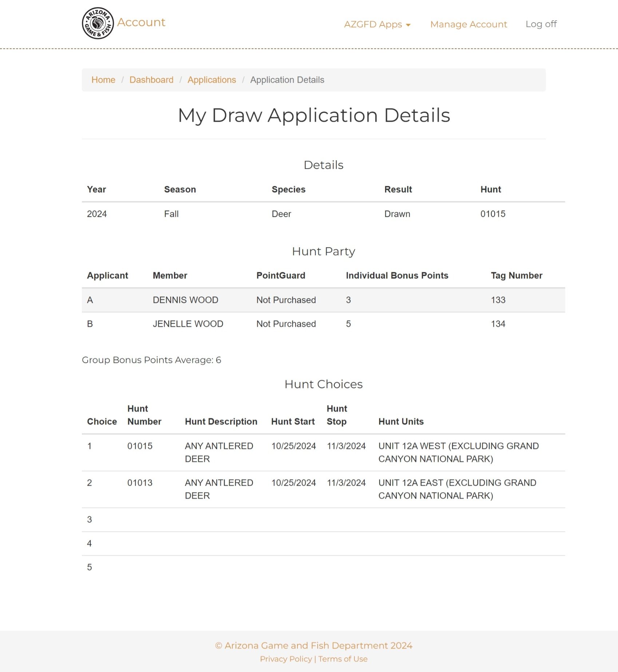Click the Account brand title link

point(141,23)
